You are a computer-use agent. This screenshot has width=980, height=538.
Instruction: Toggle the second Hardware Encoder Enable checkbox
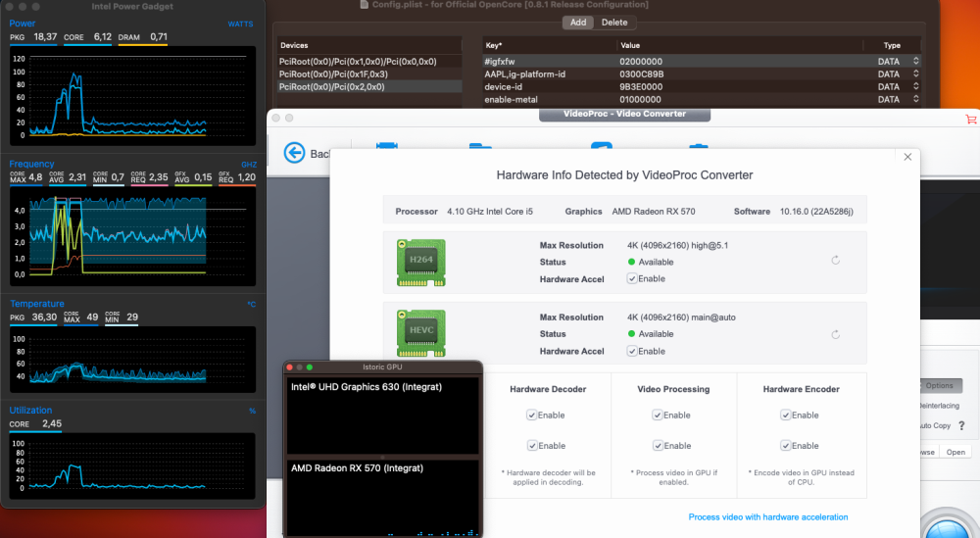(x=786, y=446)
